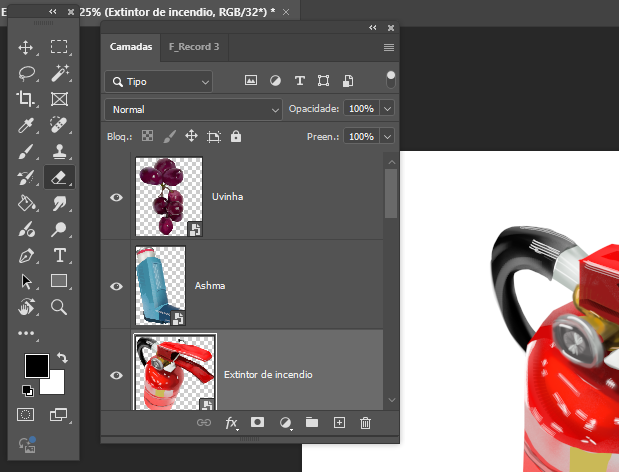
Task: Select the History Brush tool
Action: tap(26, 177)
